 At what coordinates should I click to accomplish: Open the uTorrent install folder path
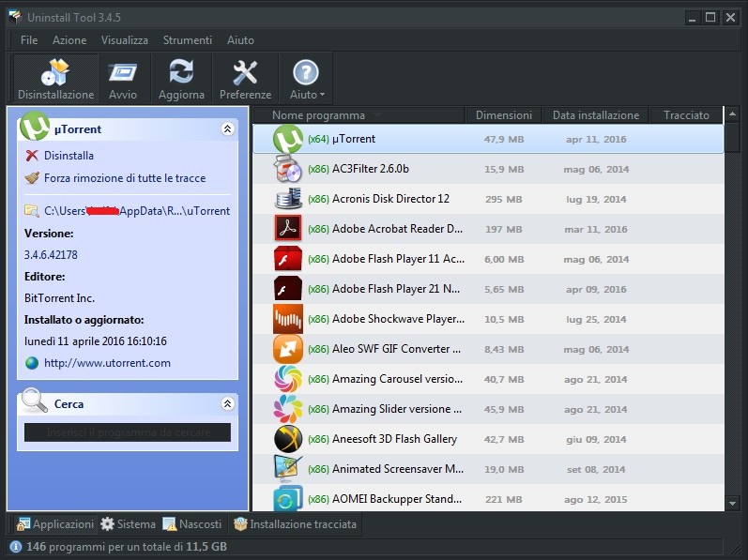[137, 211]
